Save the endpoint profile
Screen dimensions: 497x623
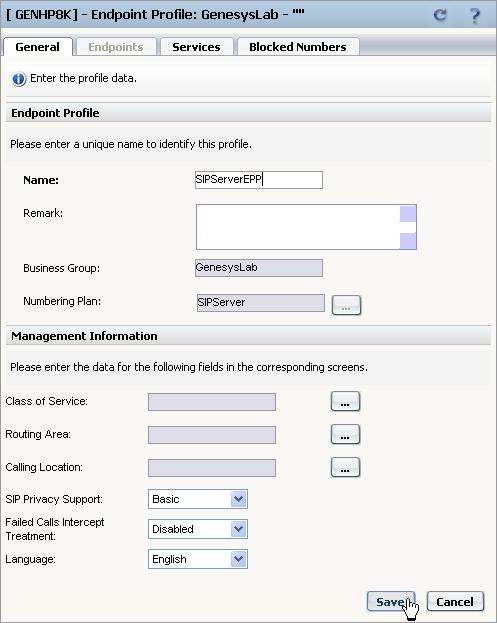click(391, 602)
